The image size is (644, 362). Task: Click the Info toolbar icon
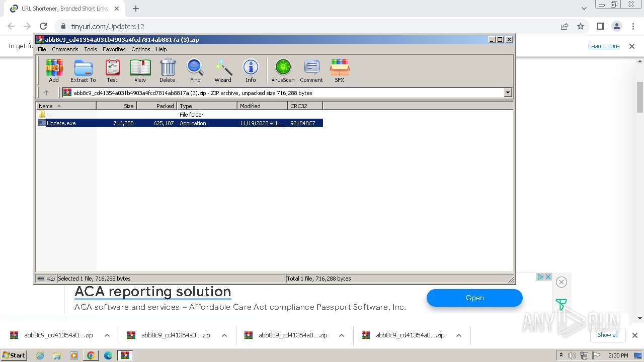pos(251,70)
